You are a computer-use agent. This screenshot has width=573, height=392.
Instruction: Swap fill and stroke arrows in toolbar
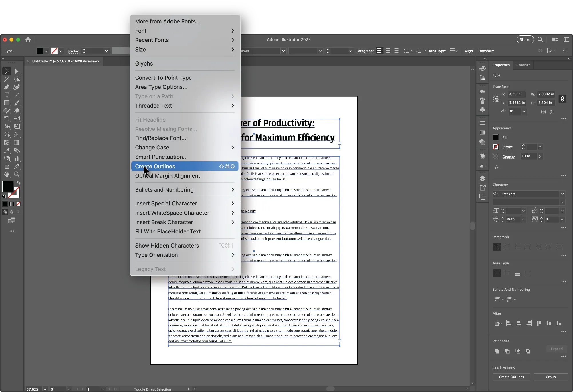pyautogui.click(x=19, y=183)
